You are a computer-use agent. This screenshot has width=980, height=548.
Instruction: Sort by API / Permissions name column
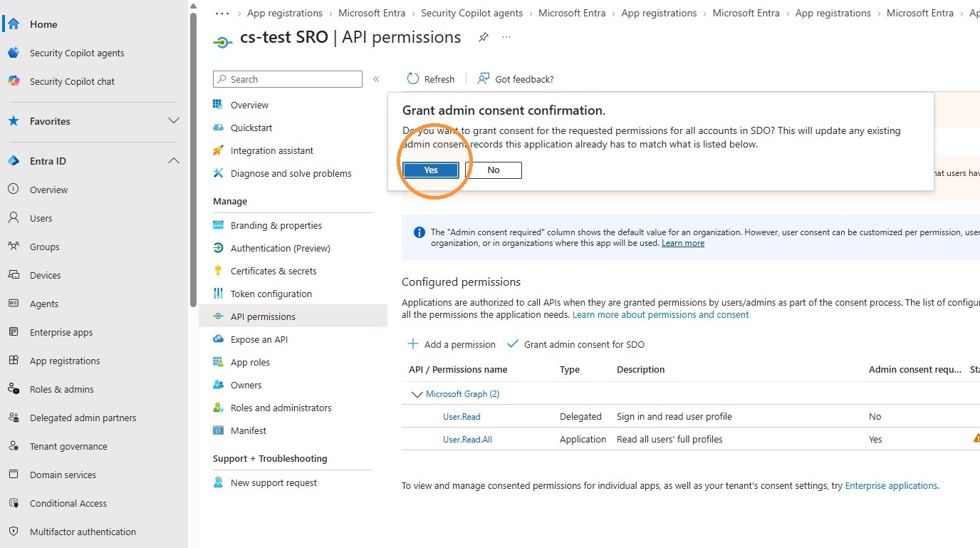point(458,369)
